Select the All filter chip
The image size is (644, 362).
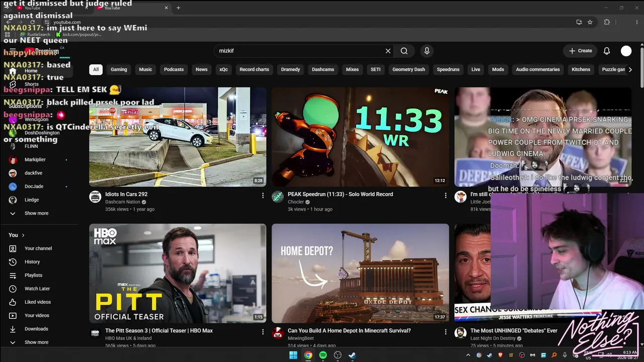(x=96, y=69)
